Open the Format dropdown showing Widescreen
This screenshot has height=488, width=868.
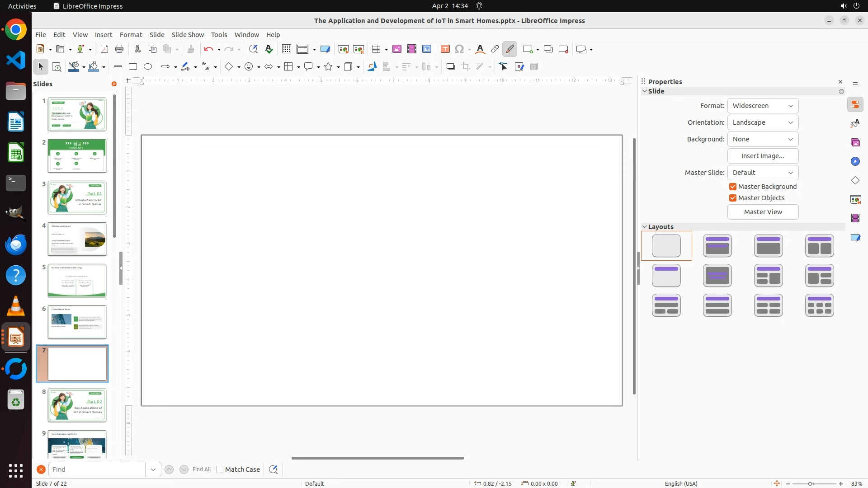(x=763, y=106)
